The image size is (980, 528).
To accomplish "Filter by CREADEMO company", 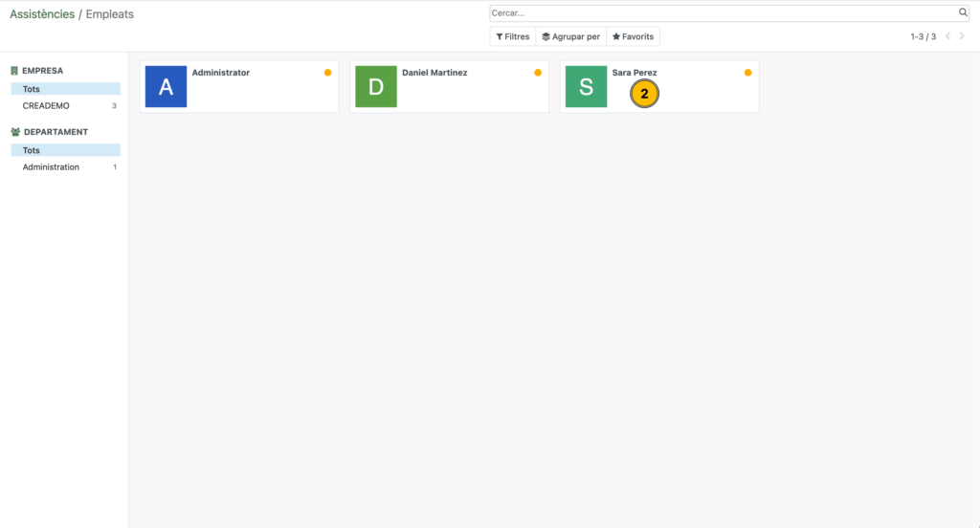I will [x=46, y=106].
